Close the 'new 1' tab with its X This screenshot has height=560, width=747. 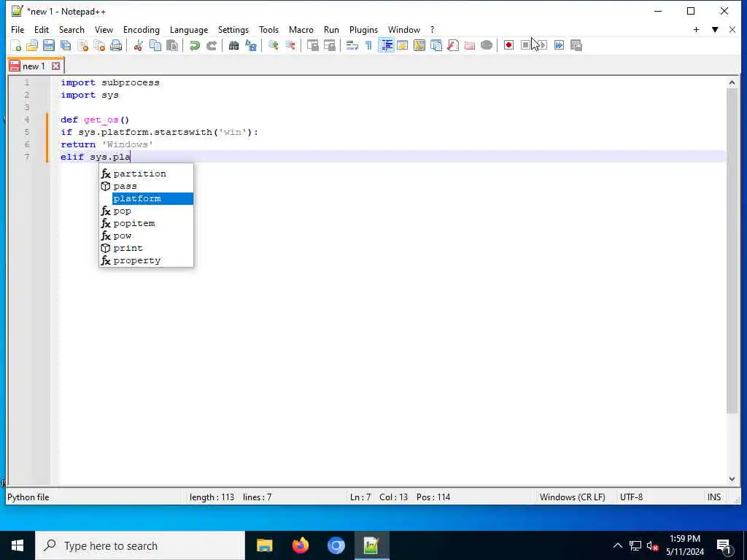[55, 66]
